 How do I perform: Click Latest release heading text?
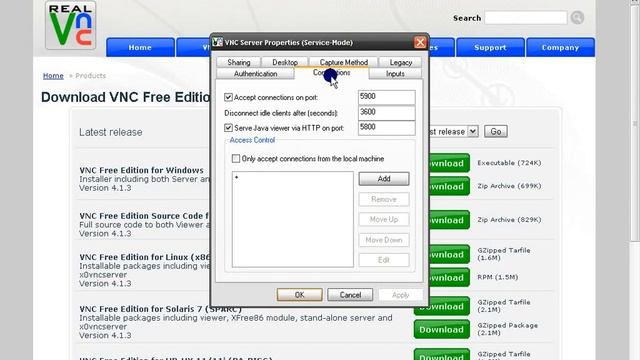(111, 132)
